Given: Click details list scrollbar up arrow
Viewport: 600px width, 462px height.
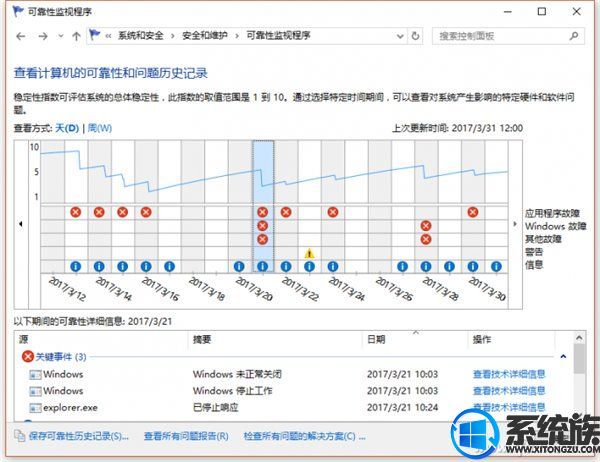Looking at the screenshot, I should [x=579, y=338].
